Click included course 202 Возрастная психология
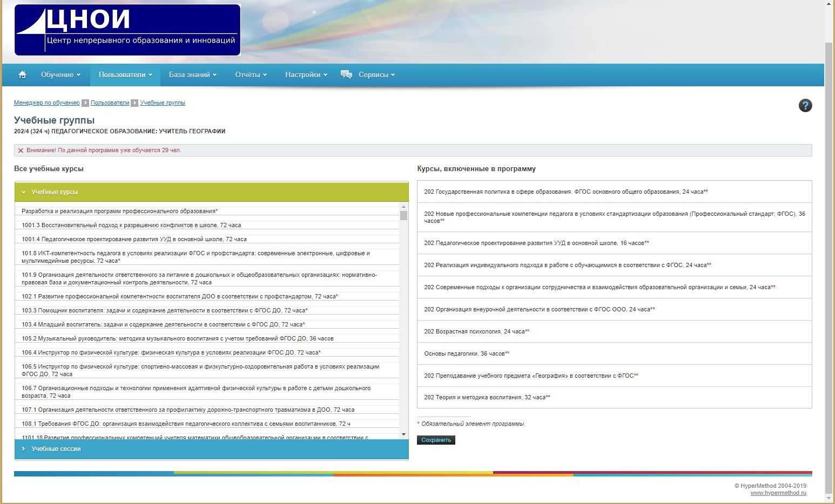The width and height of the screenshot is (835, 504). [x=615, y=331]
